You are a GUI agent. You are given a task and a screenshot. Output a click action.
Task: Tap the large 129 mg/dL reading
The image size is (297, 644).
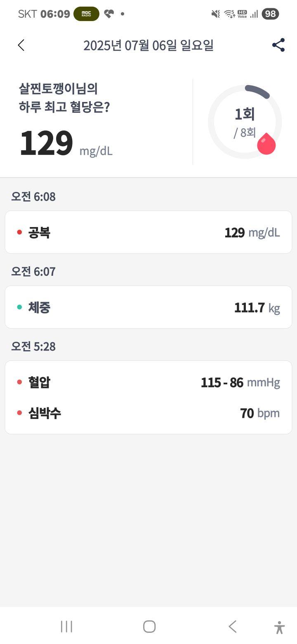coord(66,144)
